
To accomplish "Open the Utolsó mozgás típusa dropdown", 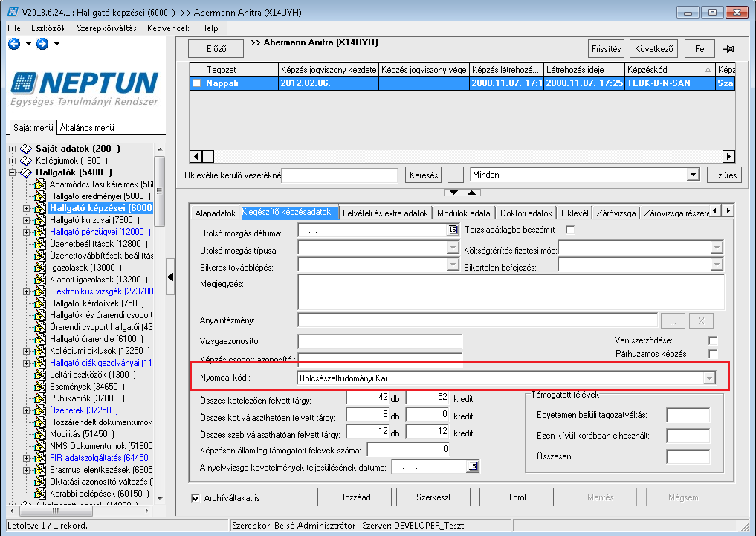I will [x=452, y=248].
